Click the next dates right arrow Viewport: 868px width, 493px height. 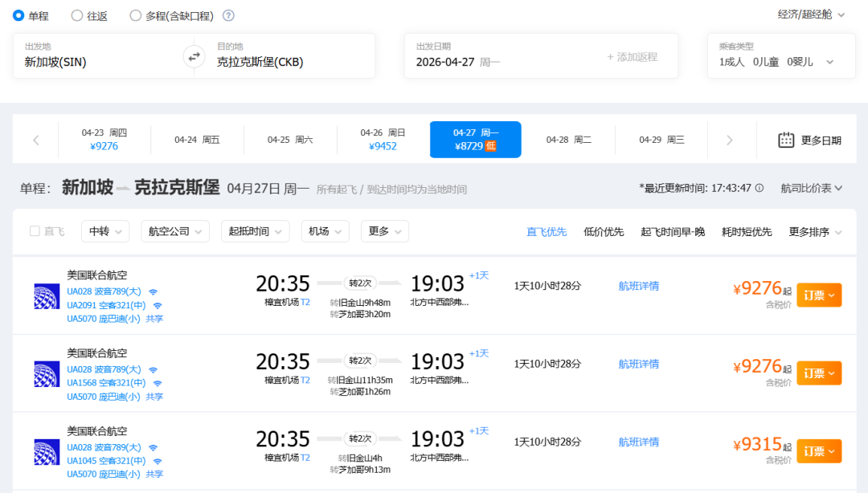coord(729,140)
